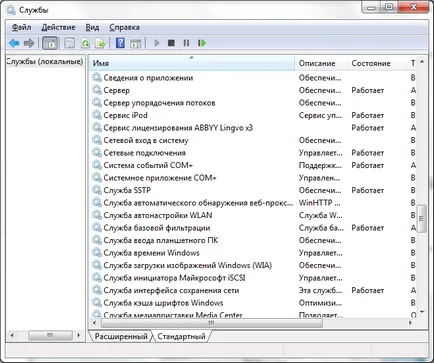Click the Start service play icon
The height and width of the screenshot is (363, 434).
tap(157, 43)
